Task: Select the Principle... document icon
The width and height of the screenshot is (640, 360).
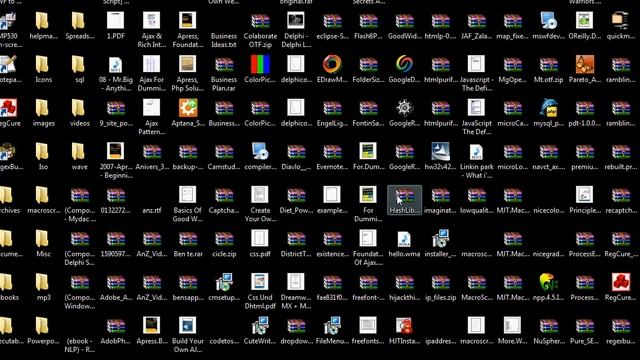Action: click(x=584, y=195)
